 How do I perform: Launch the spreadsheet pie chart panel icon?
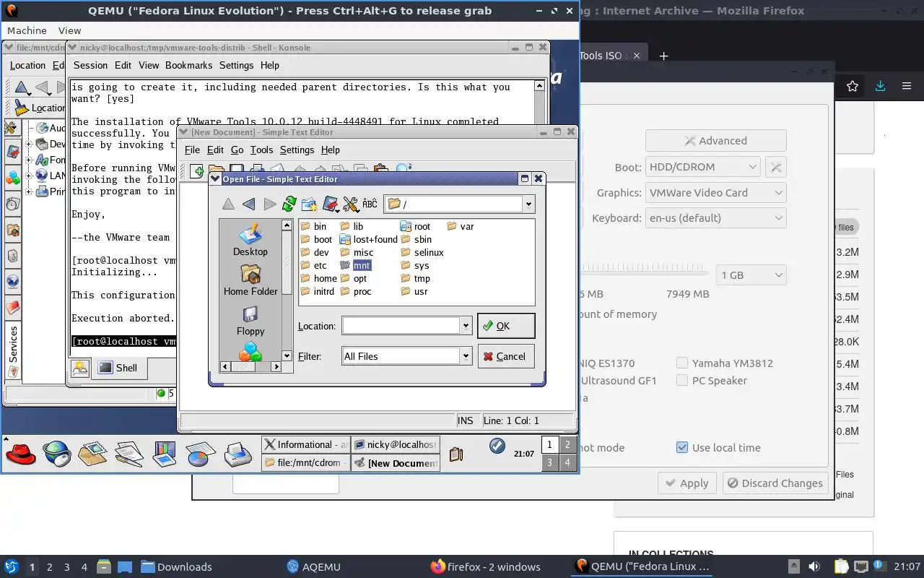tap(200, 454)
